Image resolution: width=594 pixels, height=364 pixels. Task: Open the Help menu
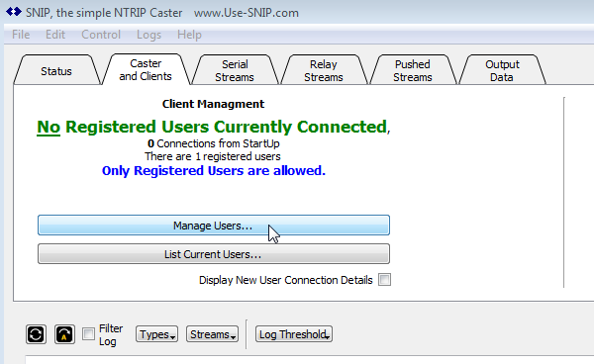(189, 35)
